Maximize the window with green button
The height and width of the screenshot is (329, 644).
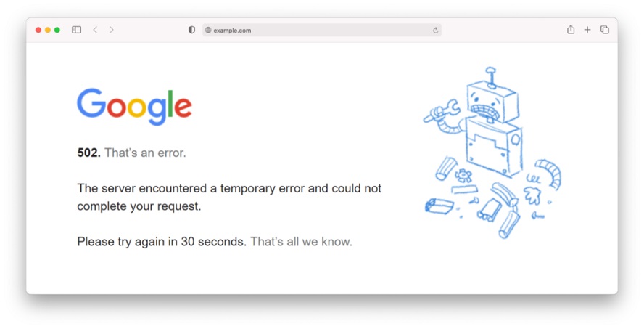pos(57,30)
